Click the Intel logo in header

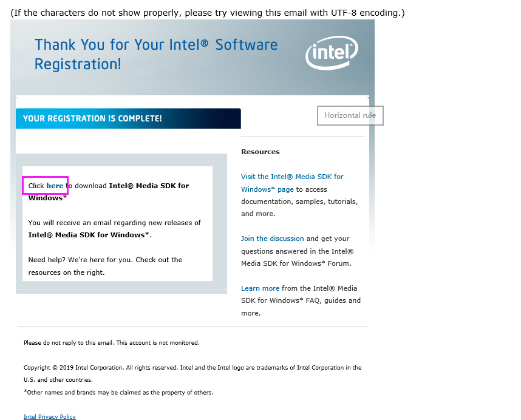[332, 53]
